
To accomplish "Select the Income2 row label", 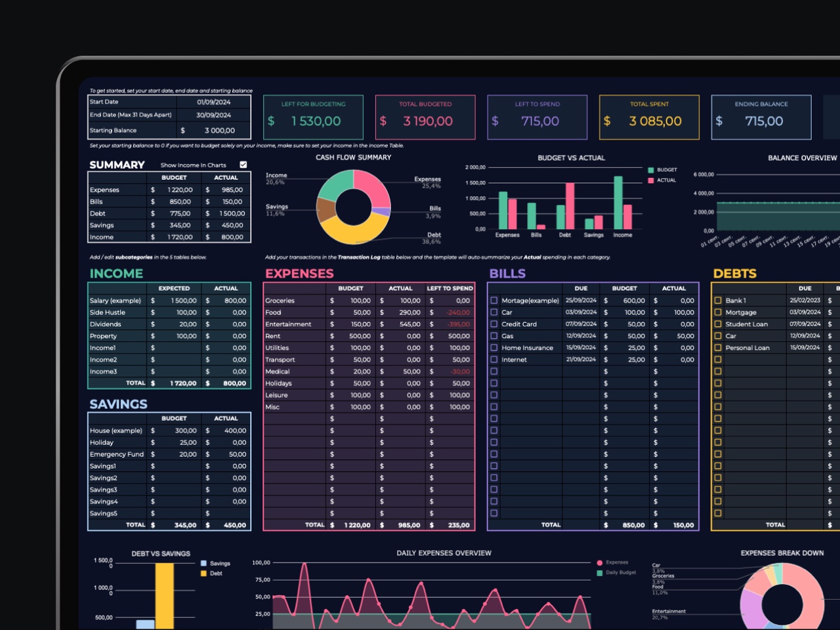I will click(104, 360).
